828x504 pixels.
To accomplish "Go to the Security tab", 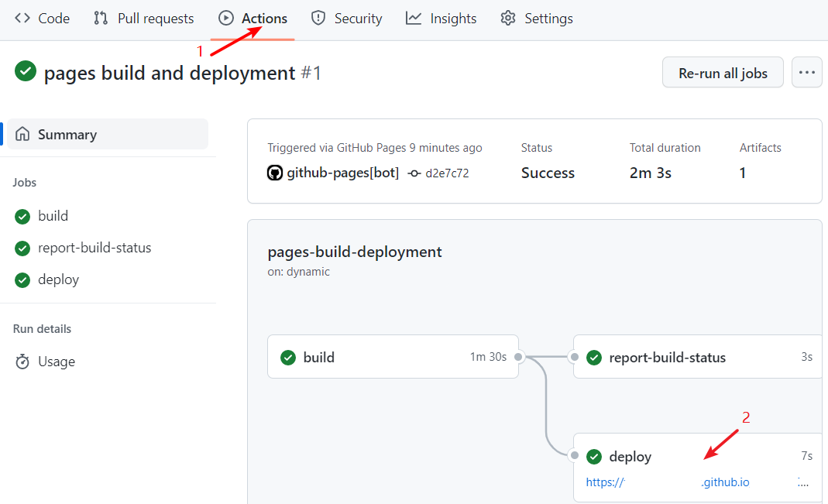I will [x=346, y=19].
